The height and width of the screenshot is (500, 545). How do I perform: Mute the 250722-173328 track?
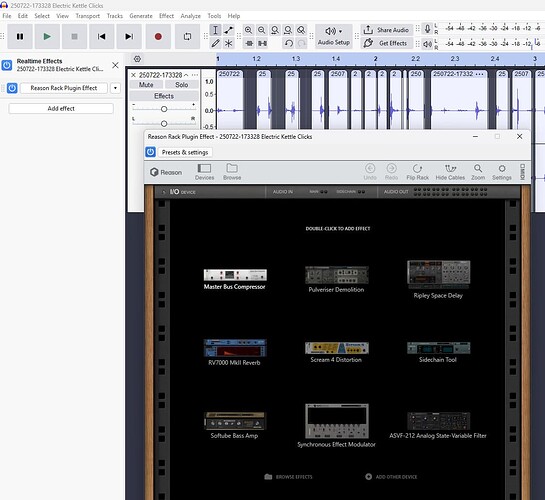[x=146, y=85]
